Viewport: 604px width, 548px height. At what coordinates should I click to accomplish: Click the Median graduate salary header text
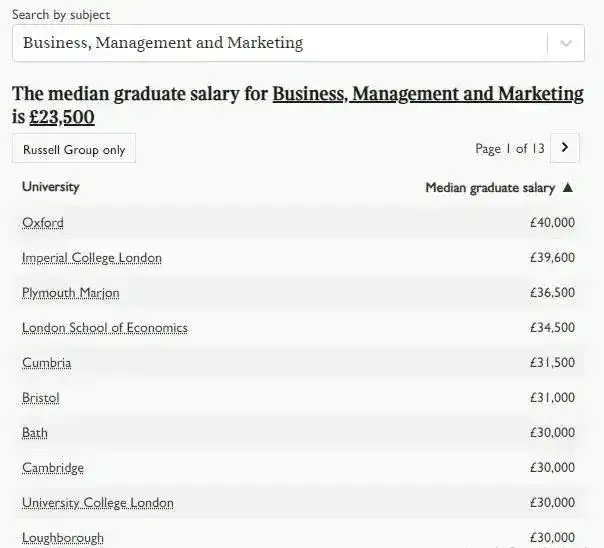[490, 188]
